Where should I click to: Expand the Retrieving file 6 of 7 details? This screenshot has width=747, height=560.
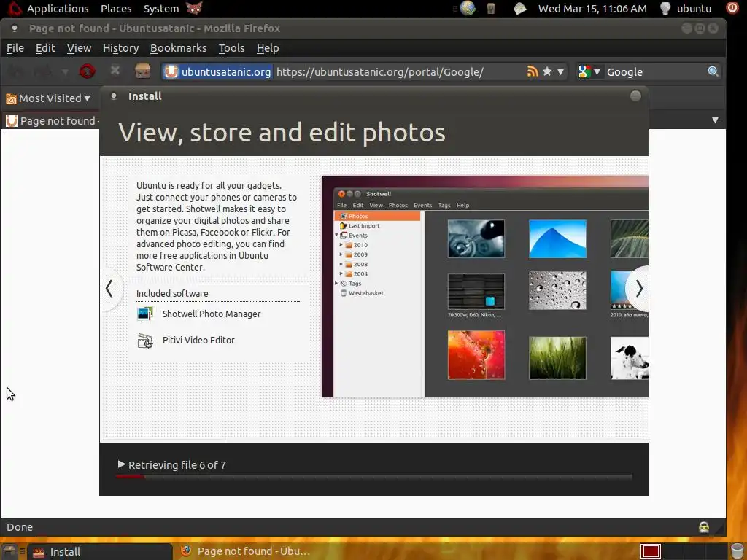point(122,464)
